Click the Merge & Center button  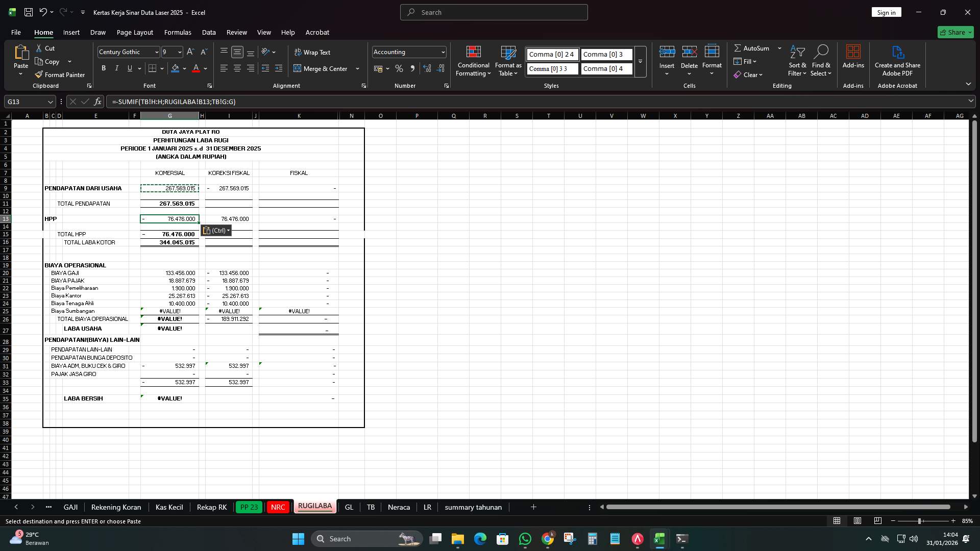click(x=323, y=68)
